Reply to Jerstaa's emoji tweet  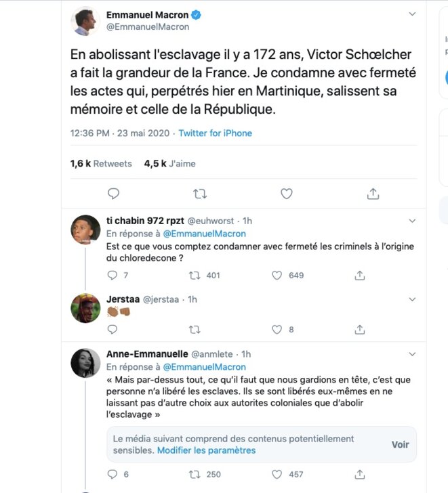(x=113, y=330)
